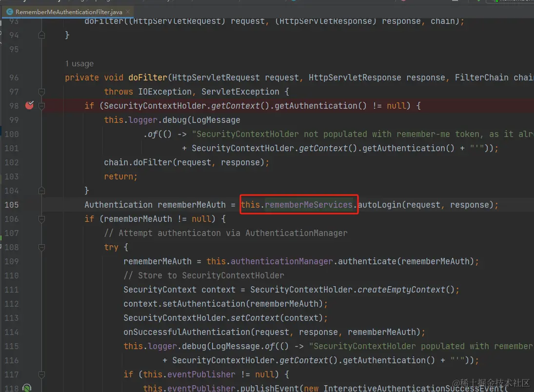Click the doFilter method name on line 96
The width and height of the screenshot is (534, 392).
coord(148,78)
